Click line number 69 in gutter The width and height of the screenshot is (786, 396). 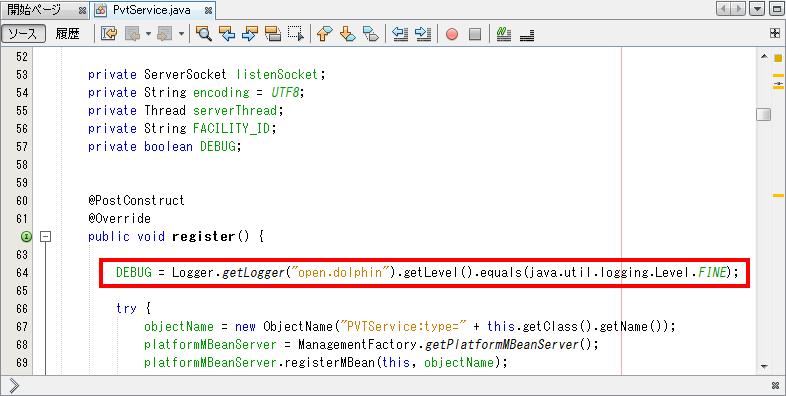pos(22,362)
